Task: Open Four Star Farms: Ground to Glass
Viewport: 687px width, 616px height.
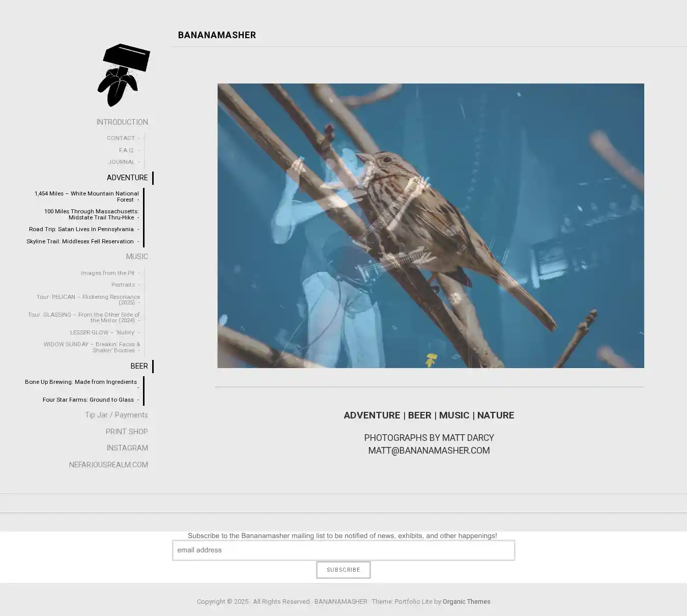Action: tap(88, 400)
